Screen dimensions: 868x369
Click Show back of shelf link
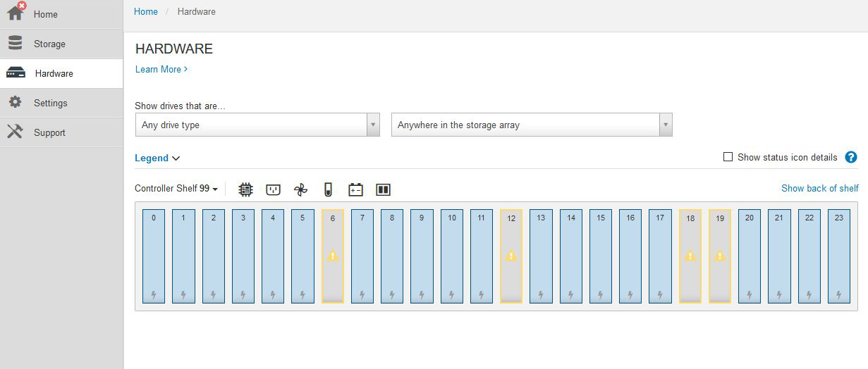(x=820, y=188)
